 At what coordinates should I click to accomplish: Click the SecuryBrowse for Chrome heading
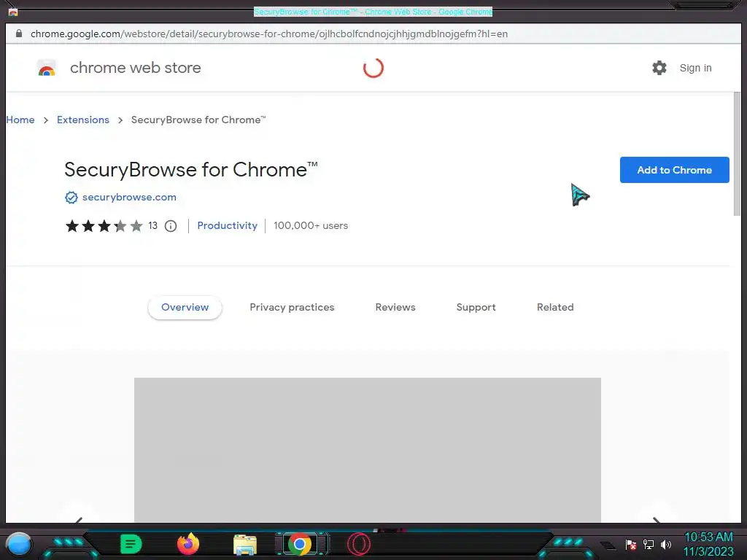pyautogui.click(x=191, y=170)
